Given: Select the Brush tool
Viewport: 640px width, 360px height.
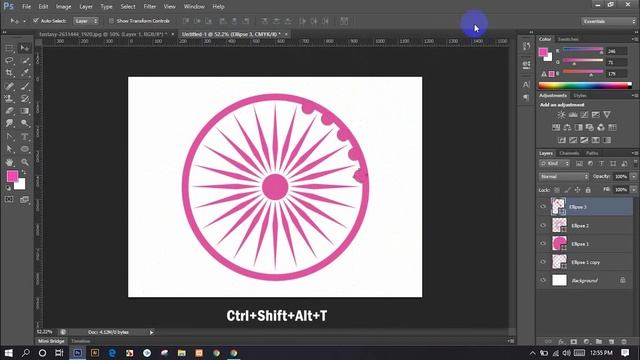Looking at the screenshot, I should (x=25, y=86).
